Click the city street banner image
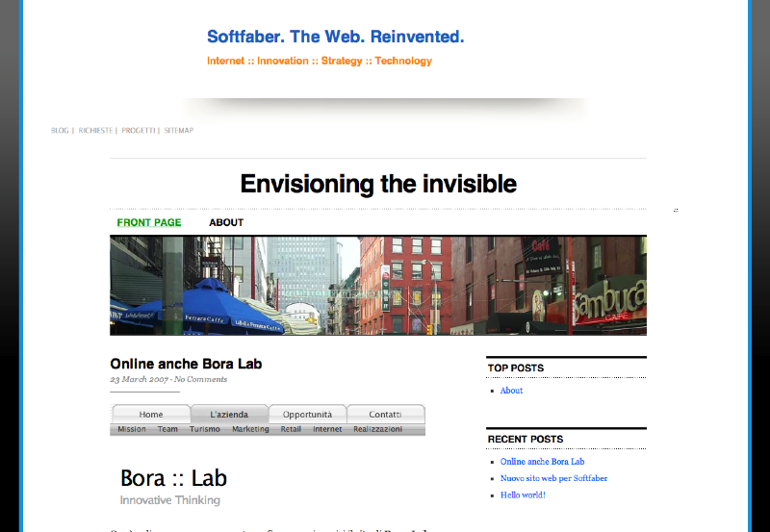The height and width of the screenshot is (532, 770). (378, 285)
